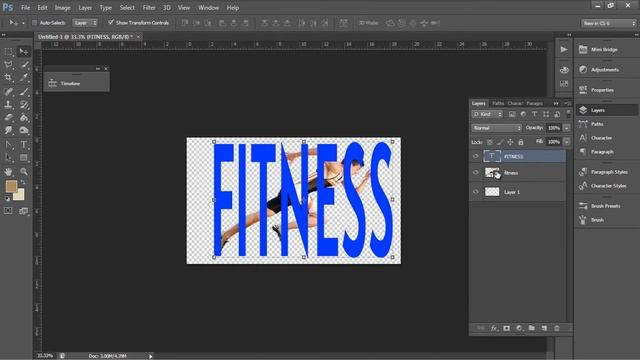Select the Rectangular Marquee tool
Screen dimensions: 640x360
[8, 52]
